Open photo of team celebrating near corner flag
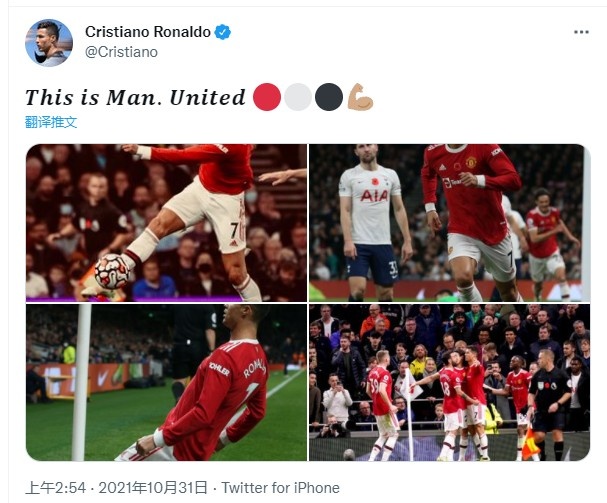 pos(449,383)
